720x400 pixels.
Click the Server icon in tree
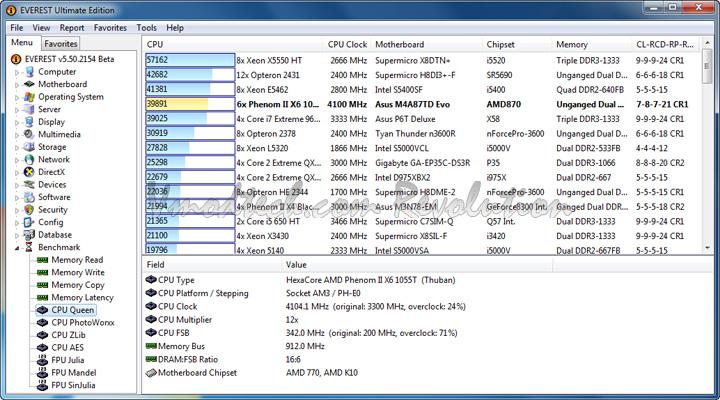pyautogui.click(x=29, y=109)
